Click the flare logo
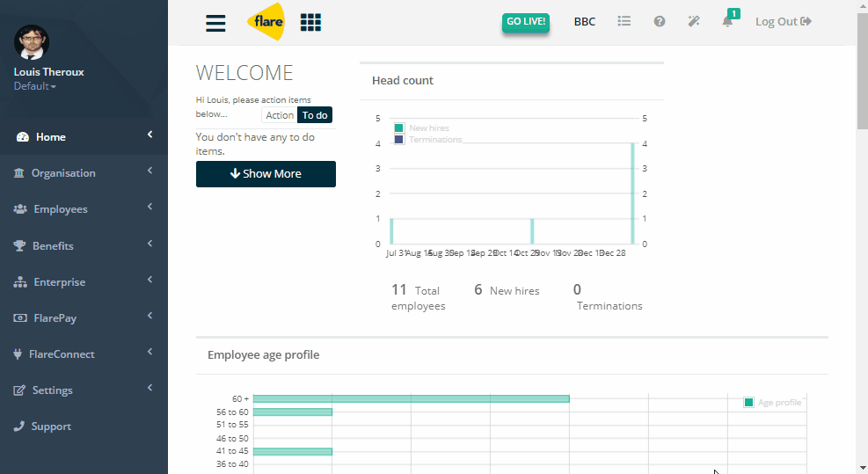Screen dimensions: 868x474 point(266,22)
